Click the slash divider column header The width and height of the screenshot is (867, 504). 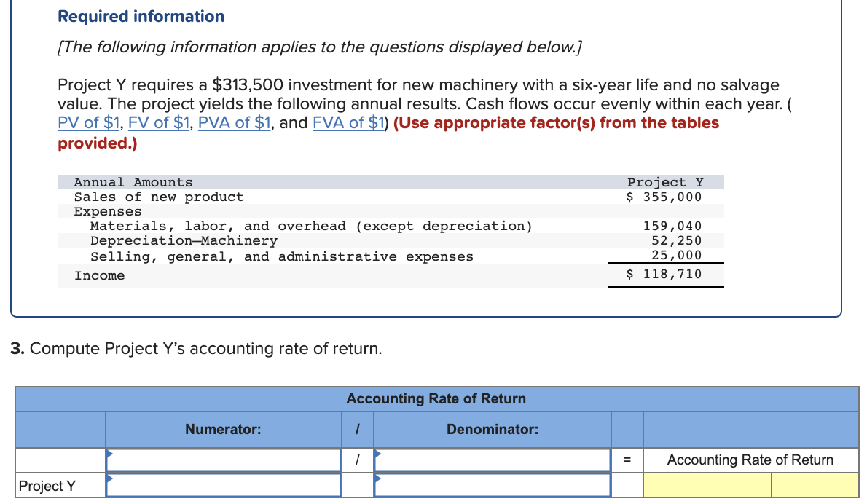coord(357,430)
